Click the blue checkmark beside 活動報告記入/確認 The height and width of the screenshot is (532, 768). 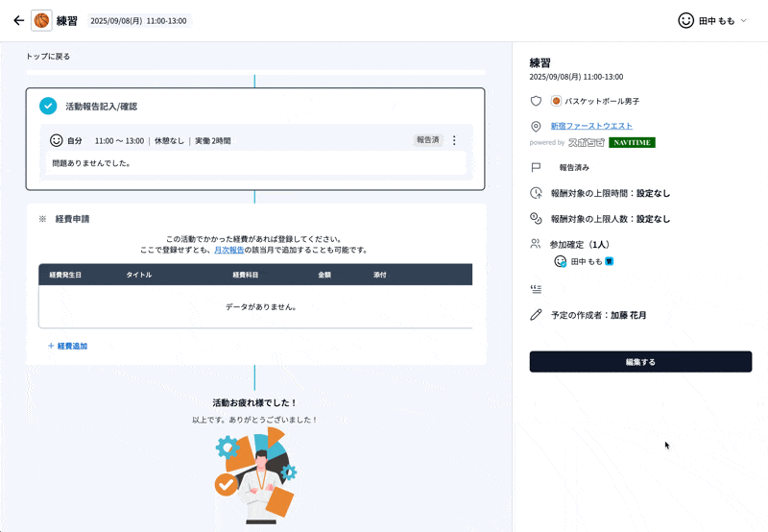click(48, 107)
